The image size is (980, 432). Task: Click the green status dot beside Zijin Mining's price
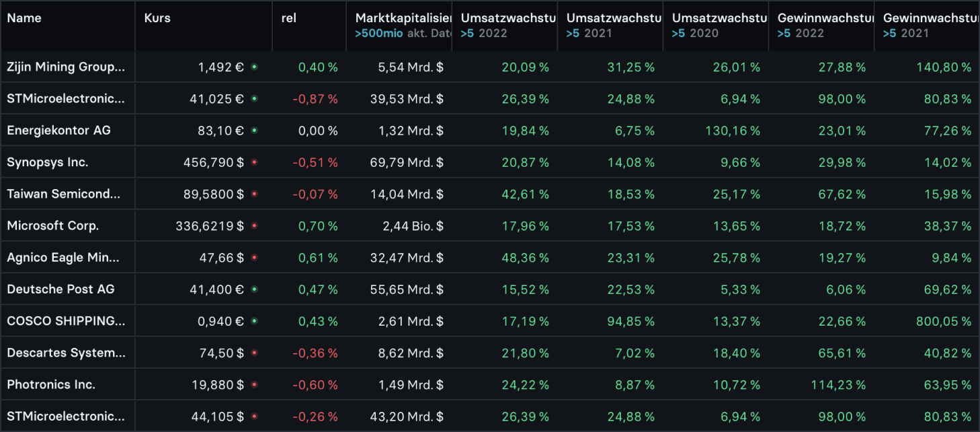point(254,67)
